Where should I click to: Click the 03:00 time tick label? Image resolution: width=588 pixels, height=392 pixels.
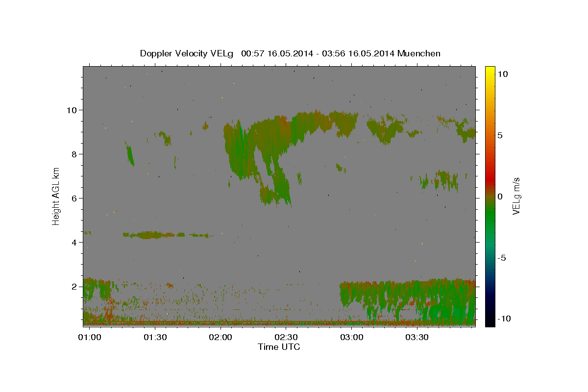tap(352, 338)
